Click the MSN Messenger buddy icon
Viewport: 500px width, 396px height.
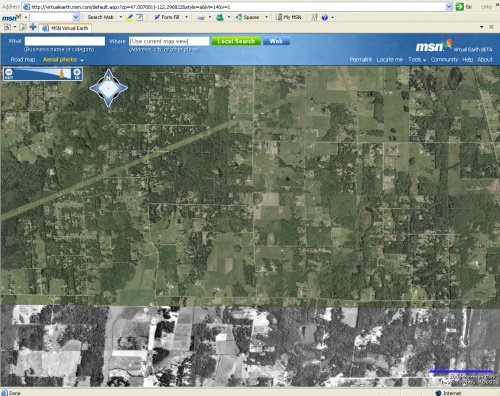(220, 17)
